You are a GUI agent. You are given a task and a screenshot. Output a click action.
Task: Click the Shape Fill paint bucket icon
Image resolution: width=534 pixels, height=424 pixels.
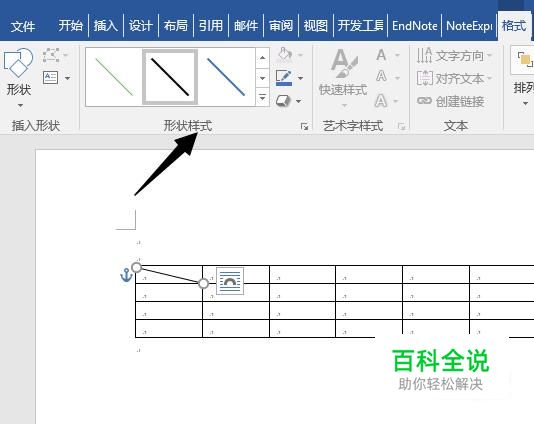[285, 55]
